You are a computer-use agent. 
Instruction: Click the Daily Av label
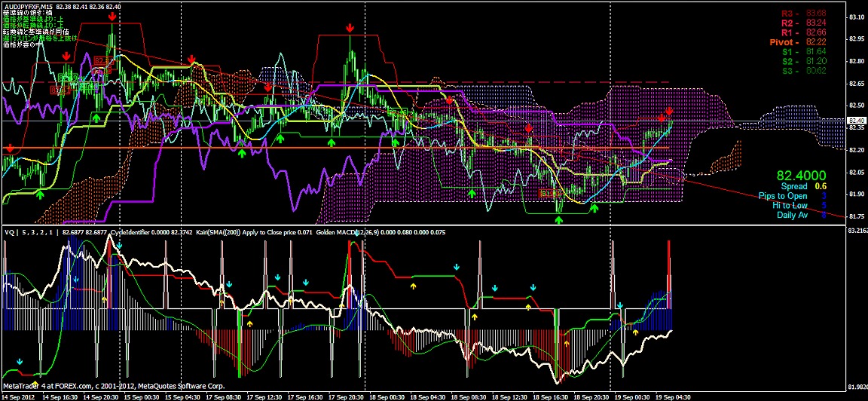(792, 215)
